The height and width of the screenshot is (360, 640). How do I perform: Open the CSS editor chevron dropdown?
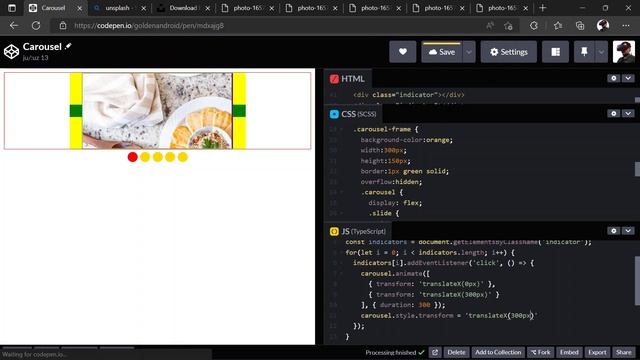point(628,113)
